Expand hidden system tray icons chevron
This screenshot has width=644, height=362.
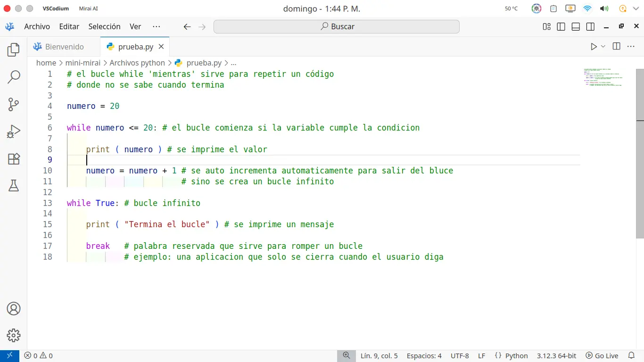click(x=635, y=8)
